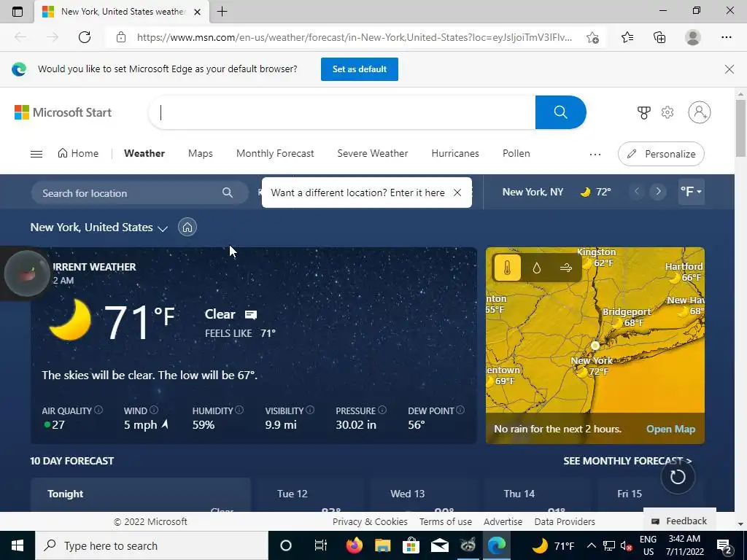
Task: Click the Personalize button
Action: pyautogui.click(x=661, y=154)
